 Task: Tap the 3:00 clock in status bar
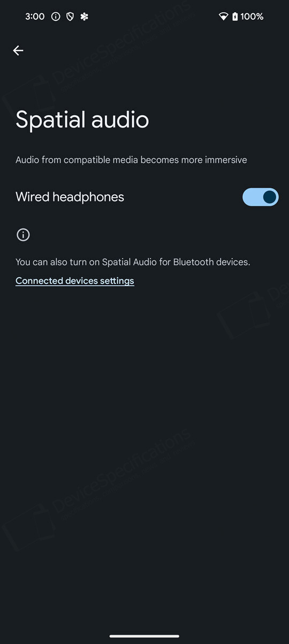pos(35,17)
